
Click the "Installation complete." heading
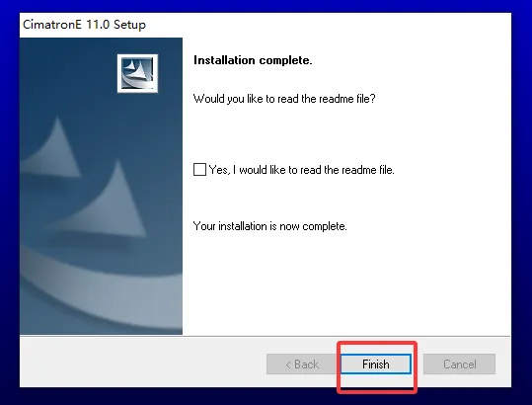pos(253,60)
